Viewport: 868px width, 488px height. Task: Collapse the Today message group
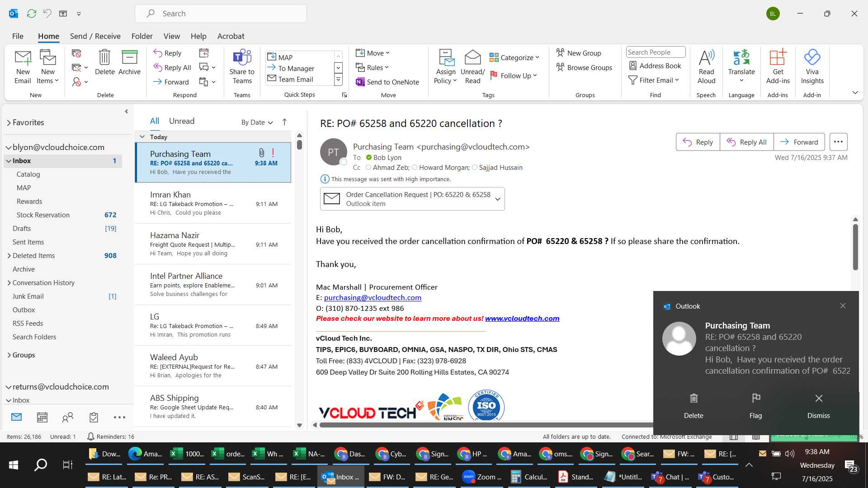coord(142,137)
